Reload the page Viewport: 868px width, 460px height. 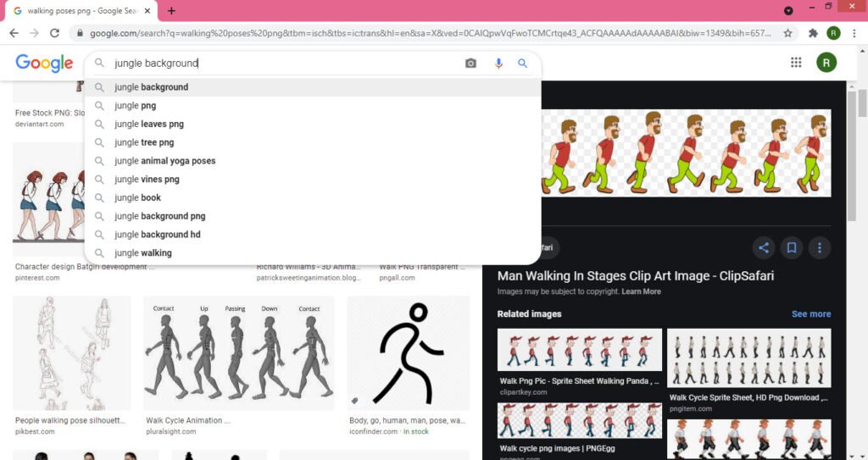[x=54, y=33]
